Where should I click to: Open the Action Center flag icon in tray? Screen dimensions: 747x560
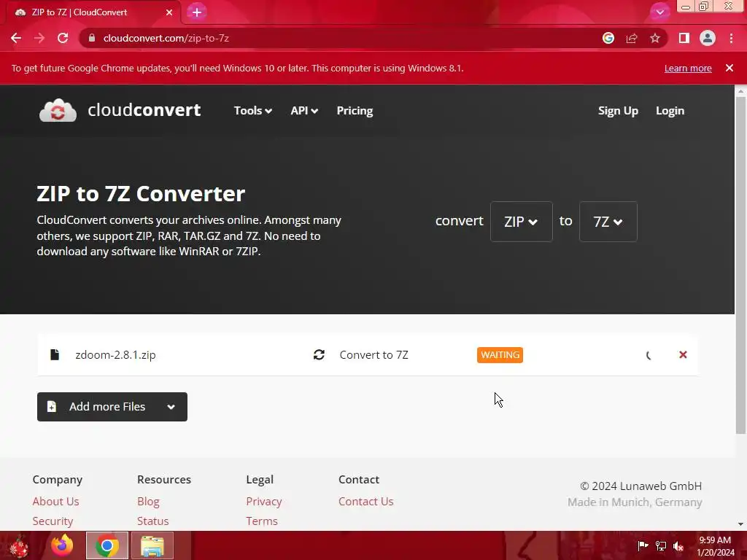643,545
